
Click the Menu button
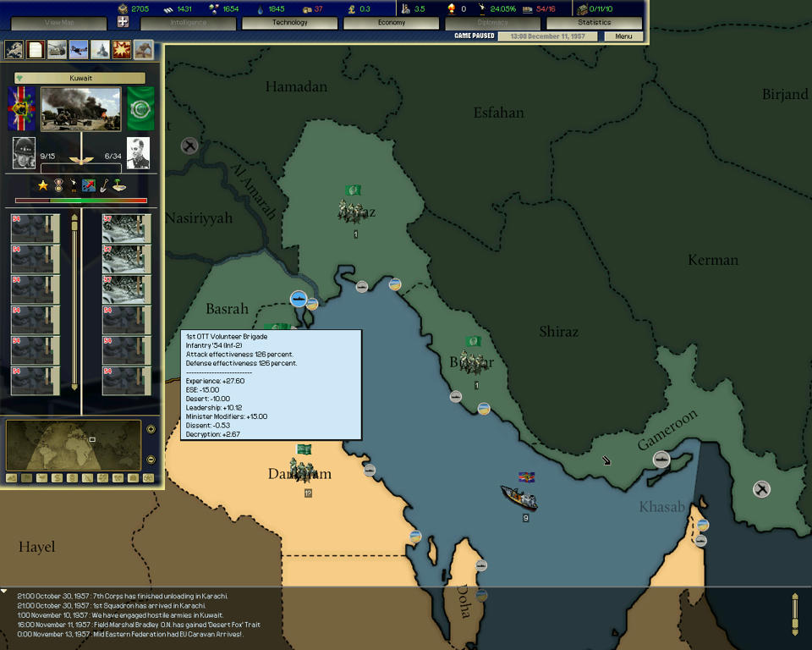point(623,36)
